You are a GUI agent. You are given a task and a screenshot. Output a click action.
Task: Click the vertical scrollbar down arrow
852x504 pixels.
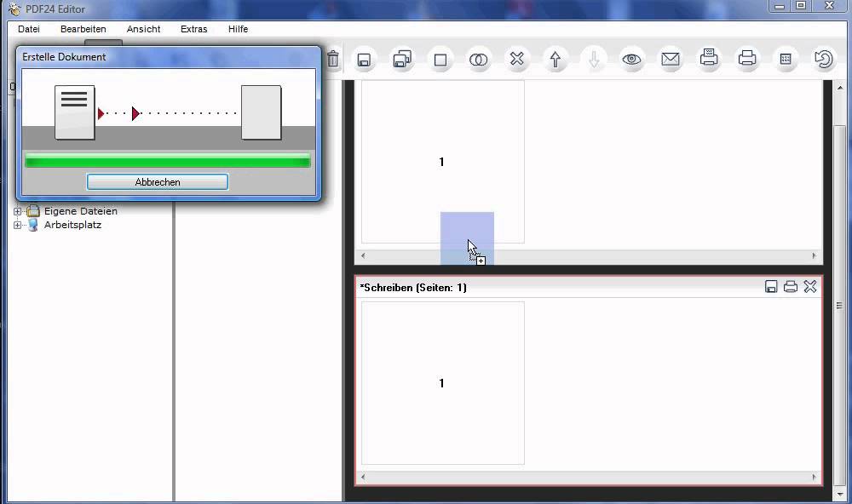[840, 495]
